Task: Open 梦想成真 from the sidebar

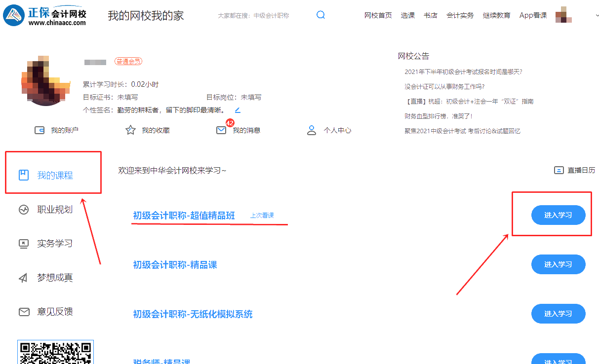Action: (x=55, y=278)
